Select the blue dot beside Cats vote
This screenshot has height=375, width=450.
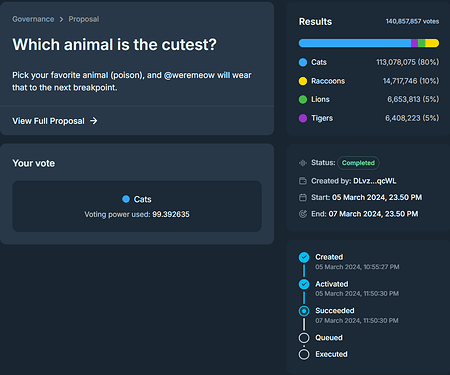click(126, 199)
